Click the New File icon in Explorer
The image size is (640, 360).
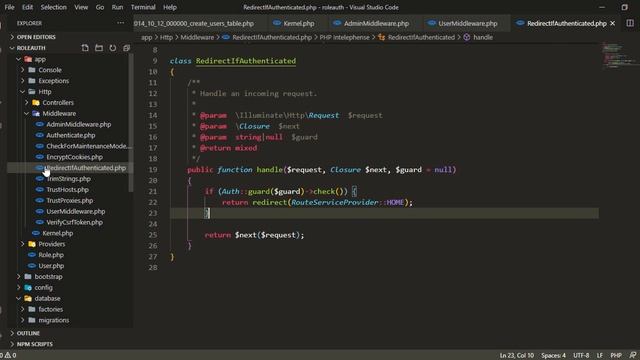[x=85, y=48]
